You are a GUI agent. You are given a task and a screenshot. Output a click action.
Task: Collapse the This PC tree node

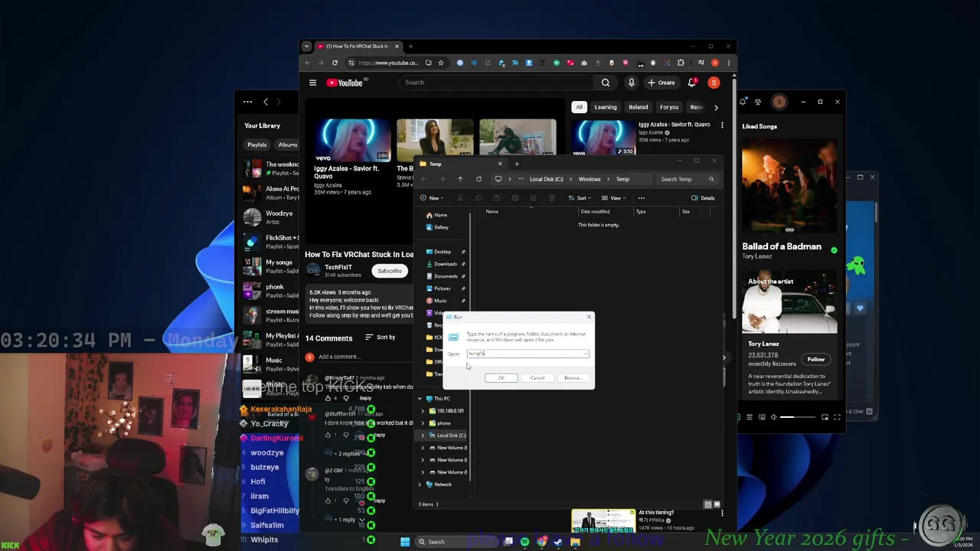[420, 399]
